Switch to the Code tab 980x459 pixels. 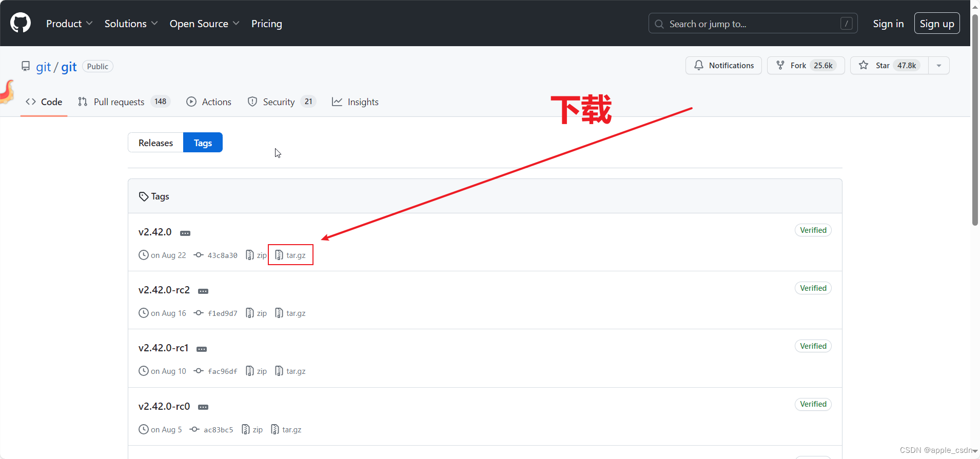44,102
